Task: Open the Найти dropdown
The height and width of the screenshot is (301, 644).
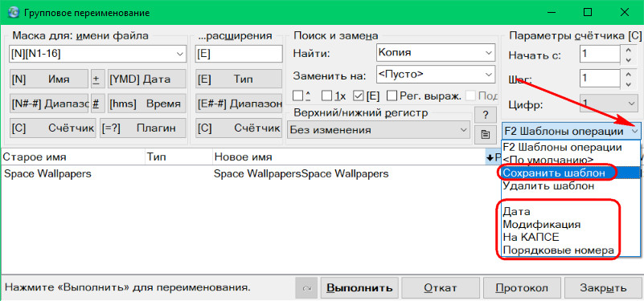Action: (x=488, y=53)
